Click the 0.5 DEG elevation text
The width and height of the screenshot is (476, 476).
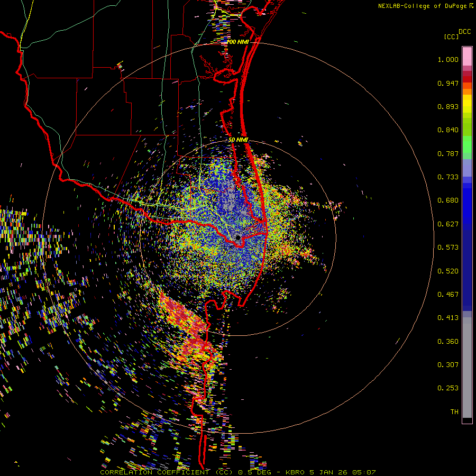[254, 472]
